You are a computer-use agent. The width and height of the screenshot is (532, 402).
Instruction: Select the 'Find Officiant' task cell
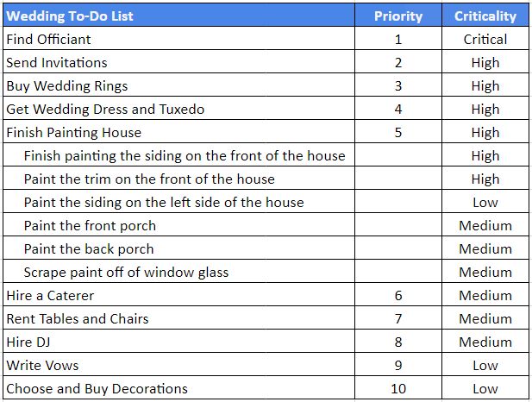178,39
